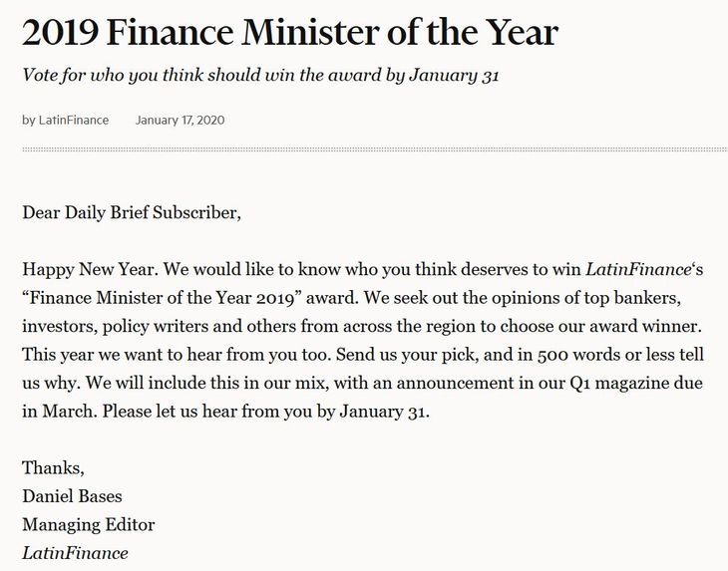The height and width of the screenshot is (571, 728).
Task: Click the "Thanks," sign-off line
Action: 54,468
